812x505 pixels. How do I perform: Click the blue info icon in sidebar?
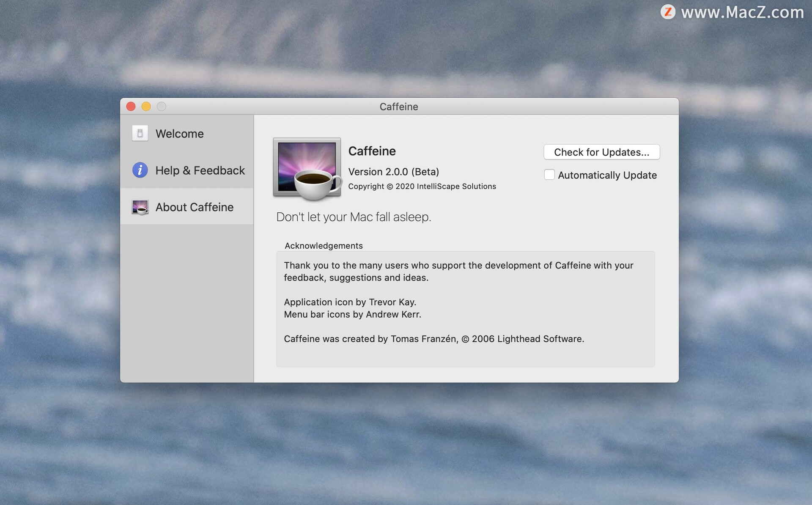tap(140, 170)
